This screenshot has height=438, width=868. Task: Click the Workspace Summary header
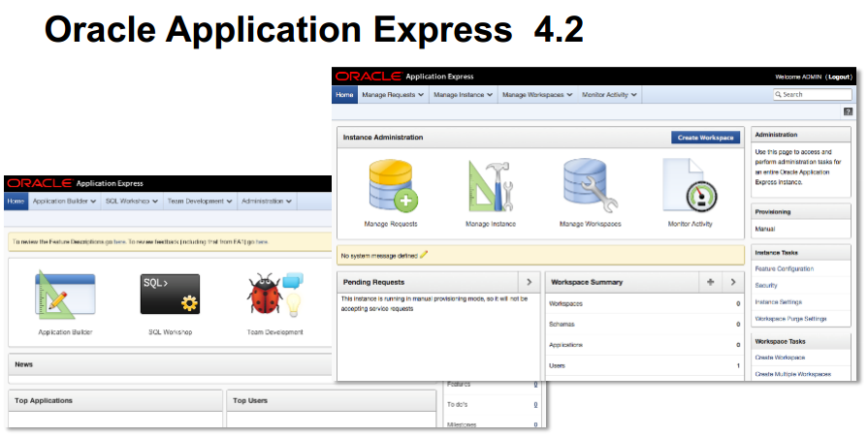(587, 282)
